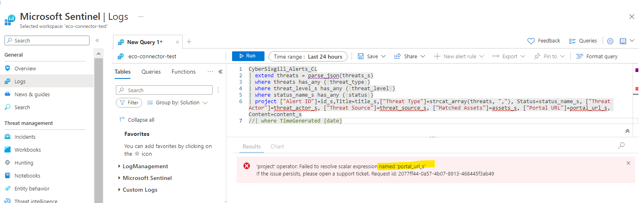Run the current query
This screenshot has height=203, width=644.
point(248,56)
